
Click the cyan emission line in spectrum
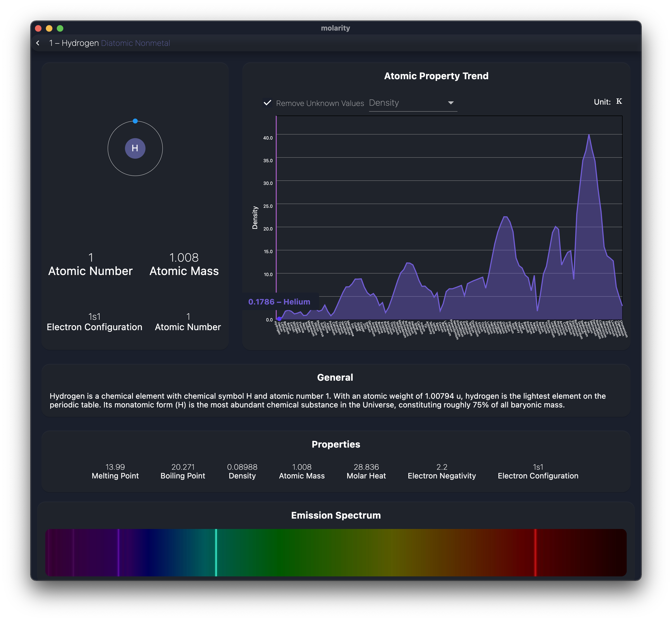216,552
